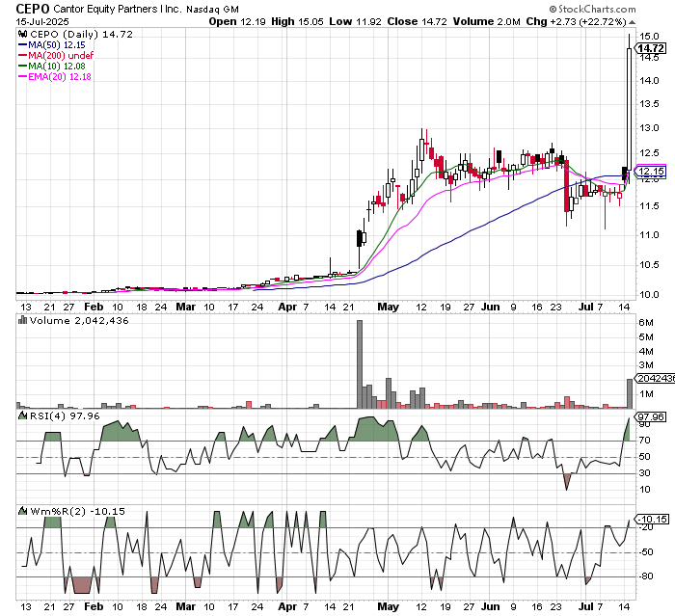Click the May label on the bottom date axis
This screenshot has height=616, width=675.
point(388,606)
